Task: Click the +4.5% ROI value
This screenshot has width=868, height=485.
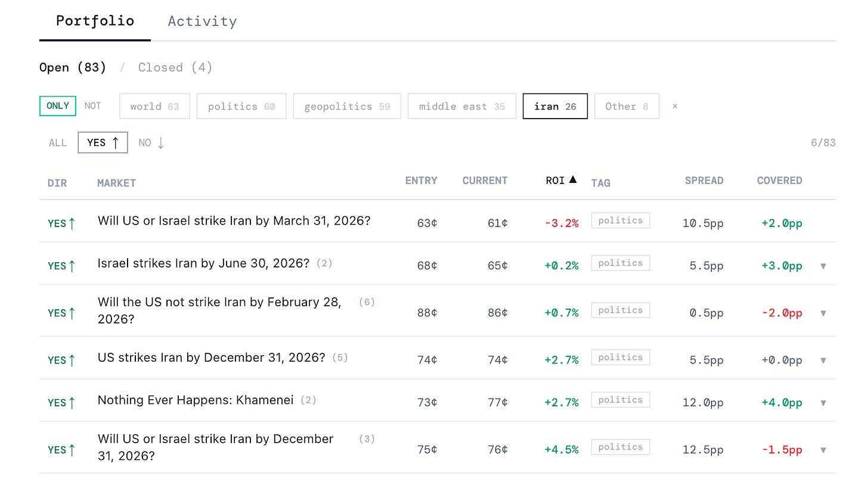Action: [561, 450]
